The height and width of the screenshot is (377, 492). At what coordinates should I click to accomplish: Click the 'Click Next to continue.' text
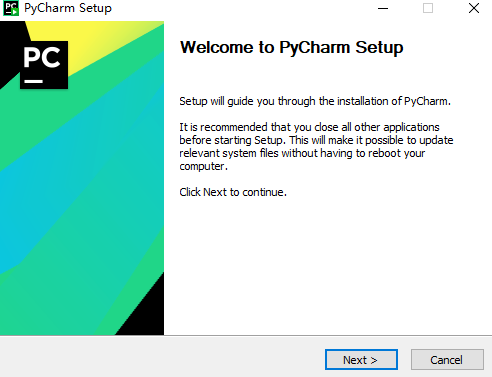click(233, 192)
